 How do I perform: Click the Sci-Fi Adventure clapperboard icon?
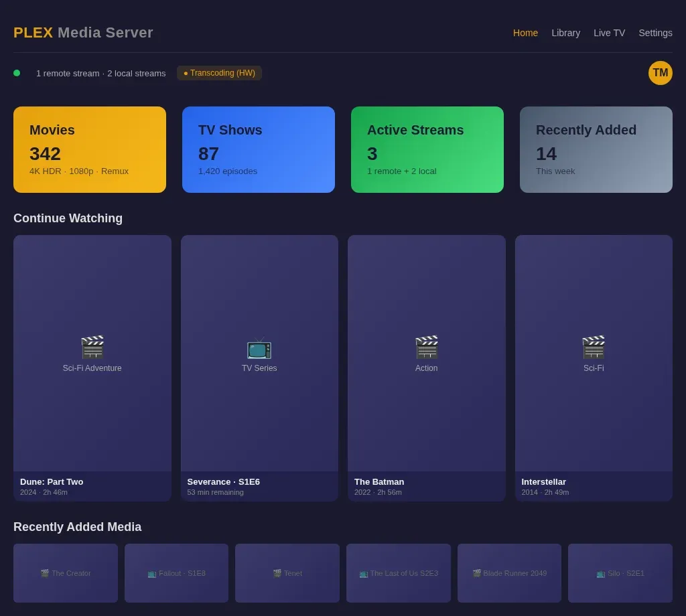coord(92,347)
